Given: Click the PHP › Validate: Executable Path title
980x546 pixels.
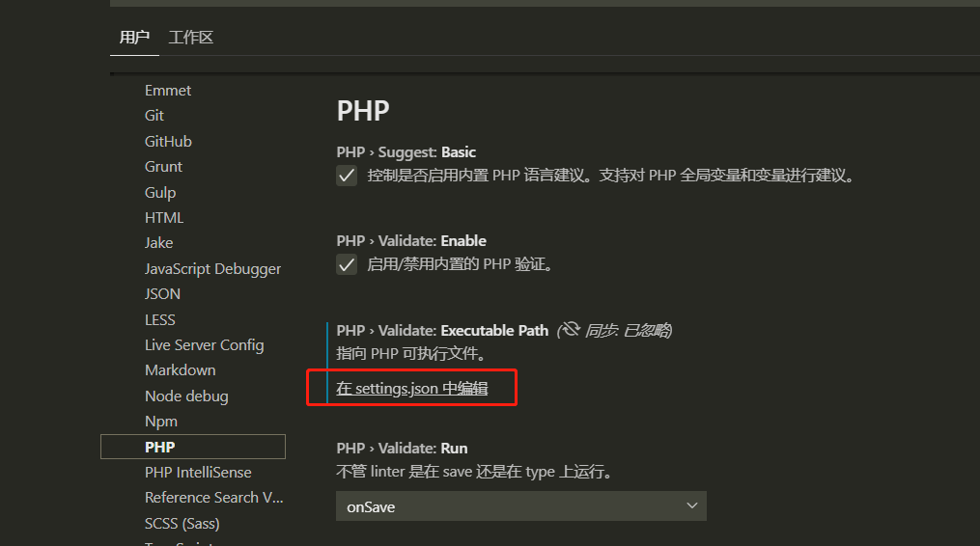Looking at the screenshot, I should (x=442, y=331).
